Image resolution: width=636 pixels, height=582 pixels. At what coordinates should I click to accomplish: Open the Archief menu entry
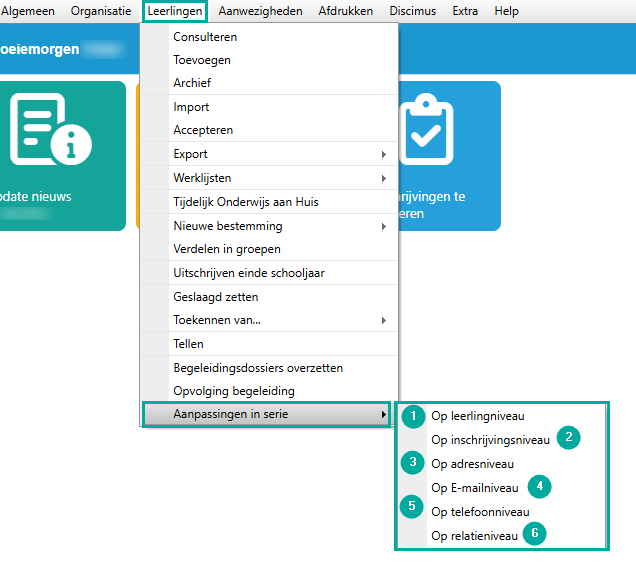tap(192, 83)
